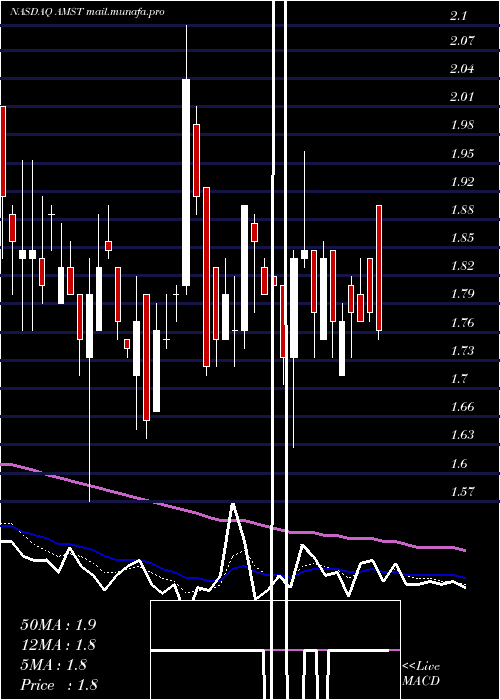Click the 50MA : 1.9 indicator text
Image resolution: width=500 pixels, height=700 pixels.
[x=58, y=625]
